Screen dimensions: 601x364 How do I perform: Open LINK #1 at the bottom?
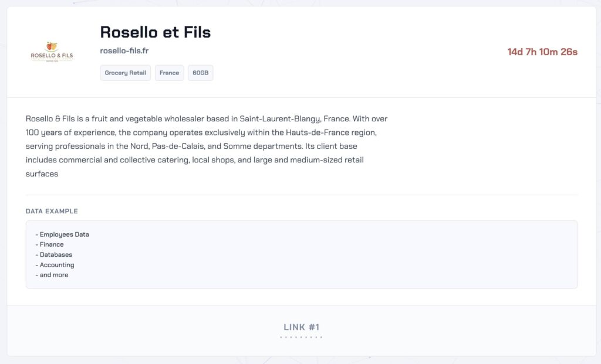[301, 327]
